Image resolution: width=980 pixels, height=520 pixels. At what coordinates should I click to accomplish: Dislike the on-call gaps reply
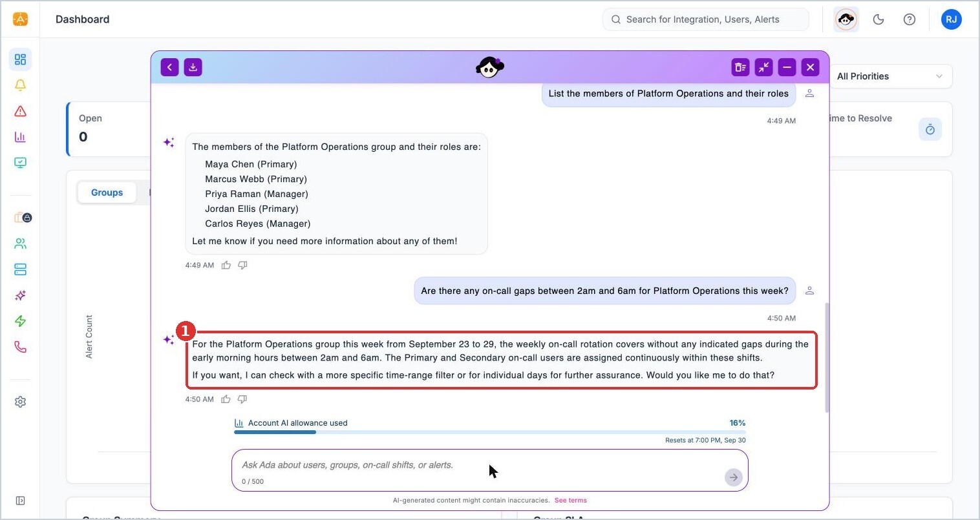pyautogui.click(x=242, y=399)
